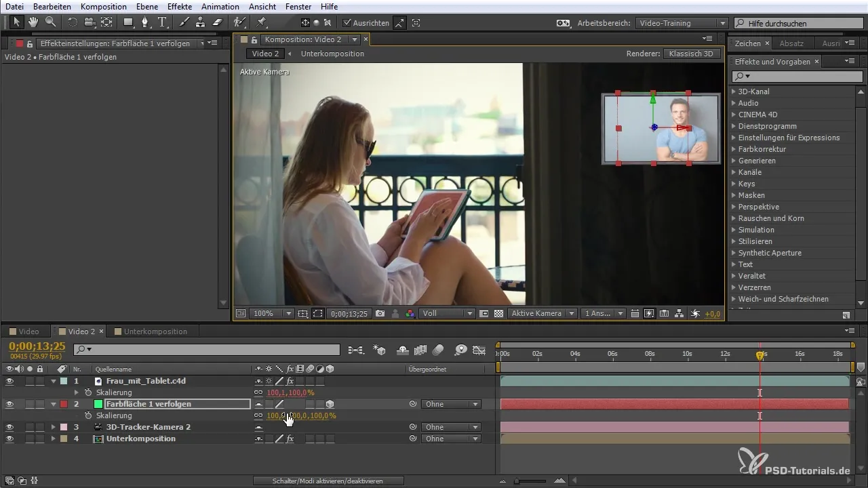868x488 pixels.
Task: Select the Clone Stamp tool
Action: click(x=201, y=22)
